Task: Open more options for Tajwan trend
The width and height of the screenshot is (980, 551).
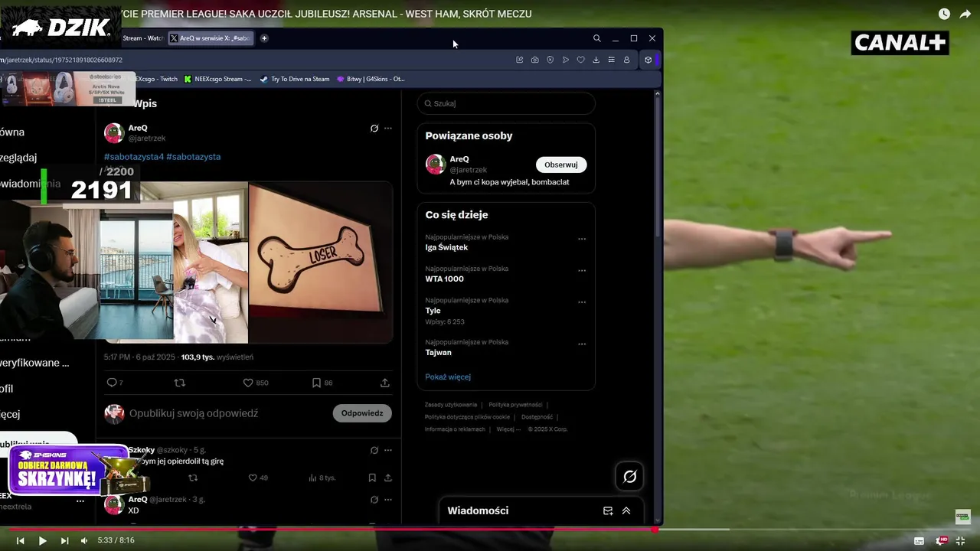Action: [x=582, y=344]
